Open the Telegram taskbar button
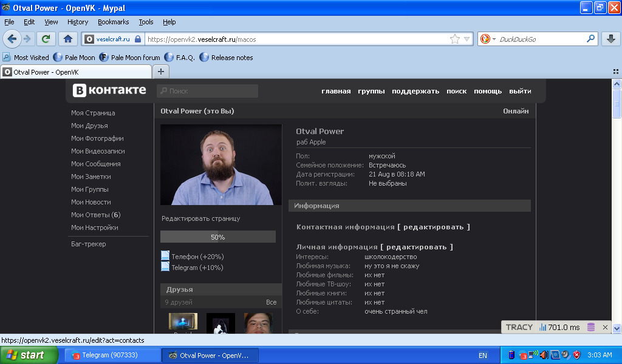Viewport: 622px width, 364px height. [113, 355]
